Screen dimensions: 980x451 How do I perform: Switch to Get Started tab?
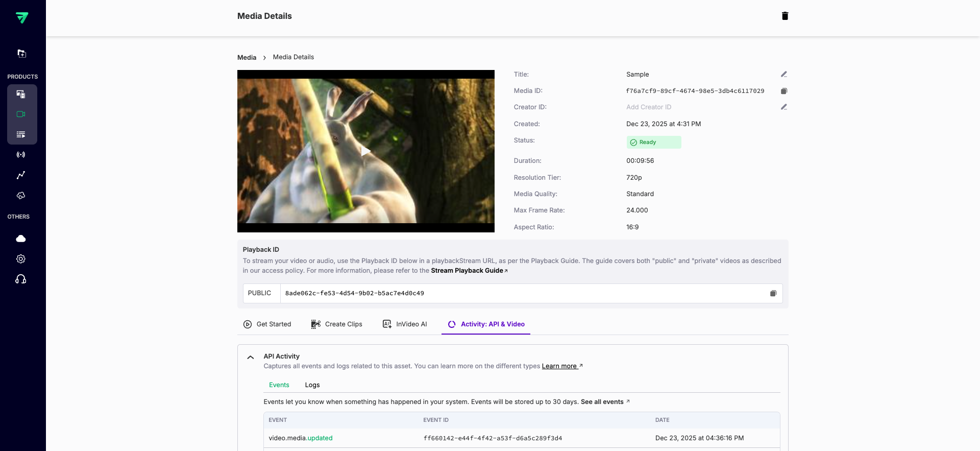pos(267,324)
